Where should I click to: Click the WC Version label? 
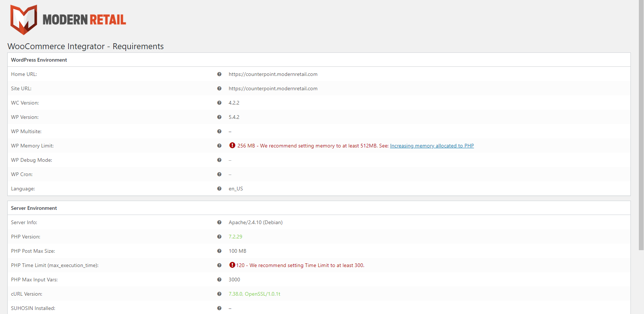point(25,103)
